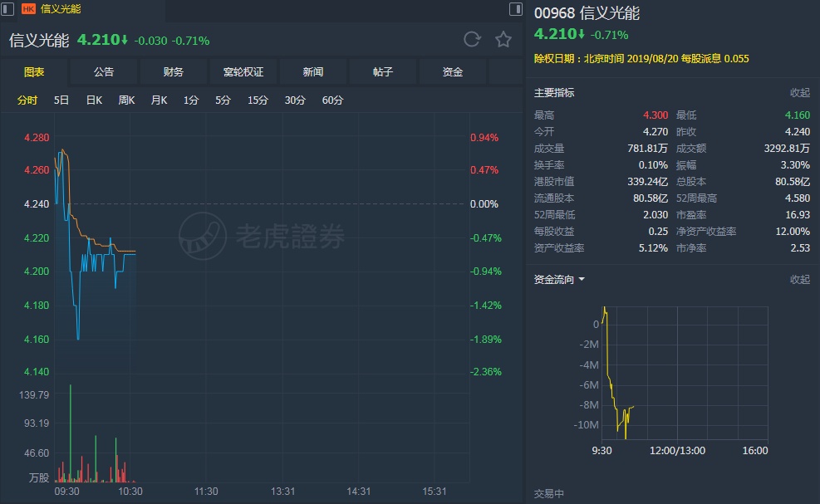The image size is (820, 504).
Task: Collapse the 资金流向 section
Action: point(799,280)
